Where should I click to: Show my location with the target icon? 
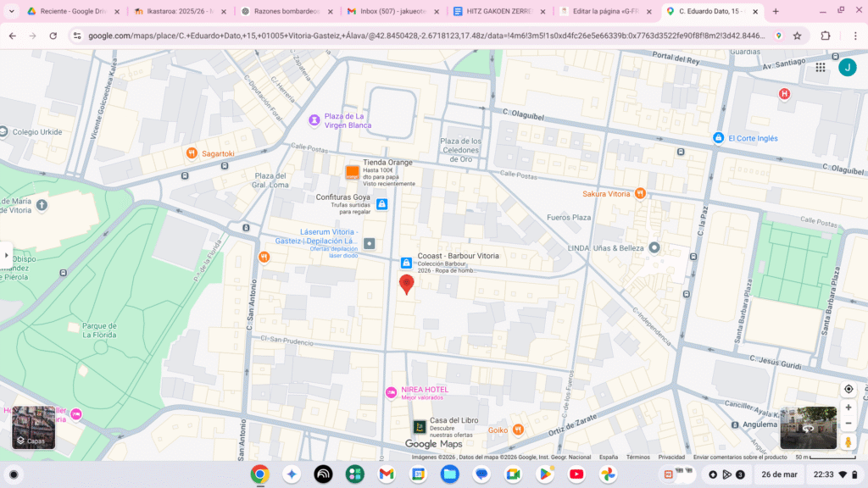click(848, 389)
